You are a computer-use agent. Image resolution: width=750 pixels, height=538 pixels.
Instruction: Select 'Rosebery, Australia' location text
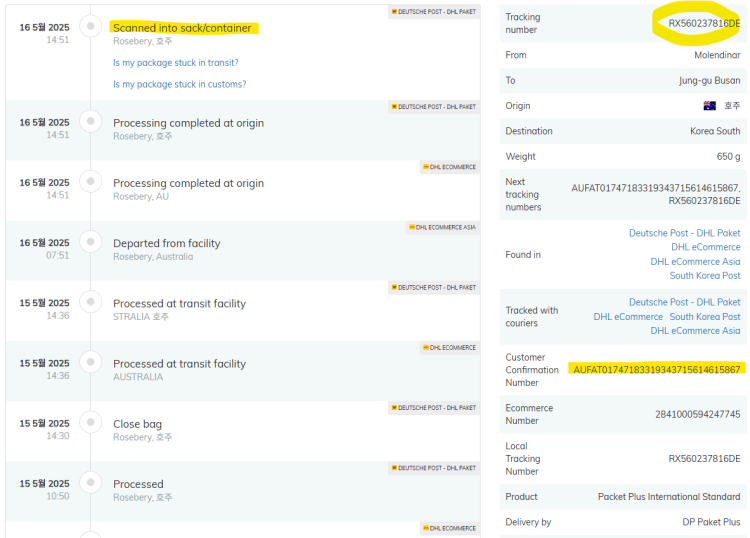tap(153, 257)
